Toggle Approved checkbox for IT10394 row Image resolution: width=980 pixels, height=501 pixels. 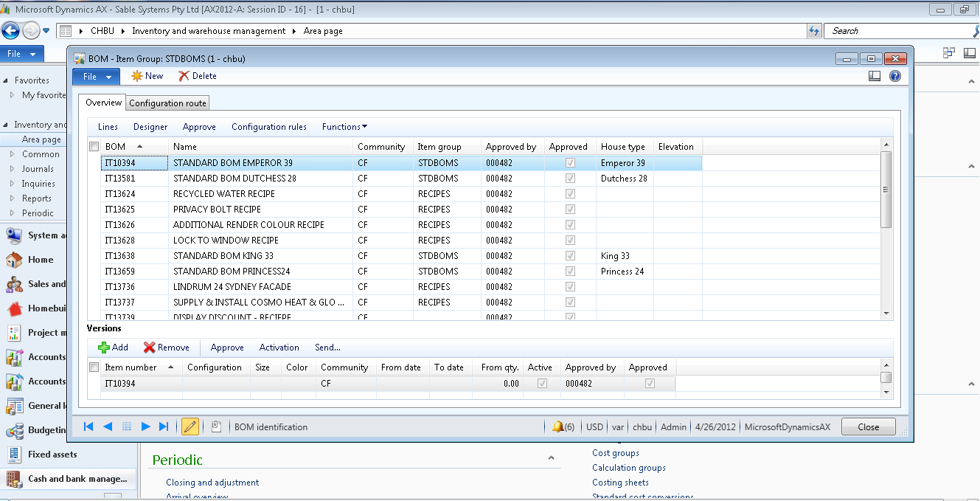click(569, 163)
